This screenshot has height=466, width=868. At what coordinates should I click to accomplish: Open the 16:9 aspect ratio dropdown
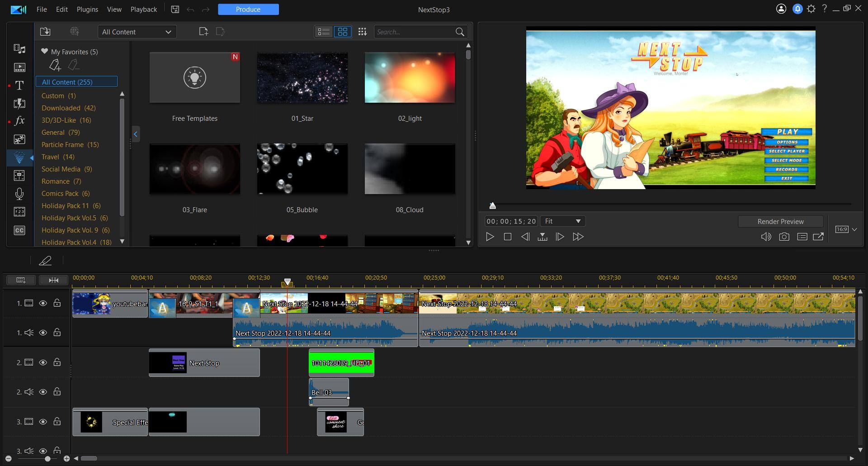(846, 229)
